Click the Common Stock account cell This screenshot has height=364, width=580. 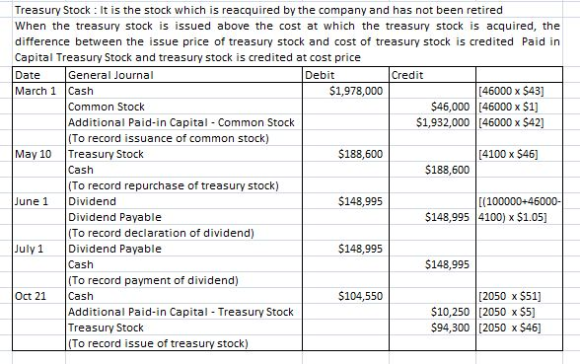tap(184, 107)
